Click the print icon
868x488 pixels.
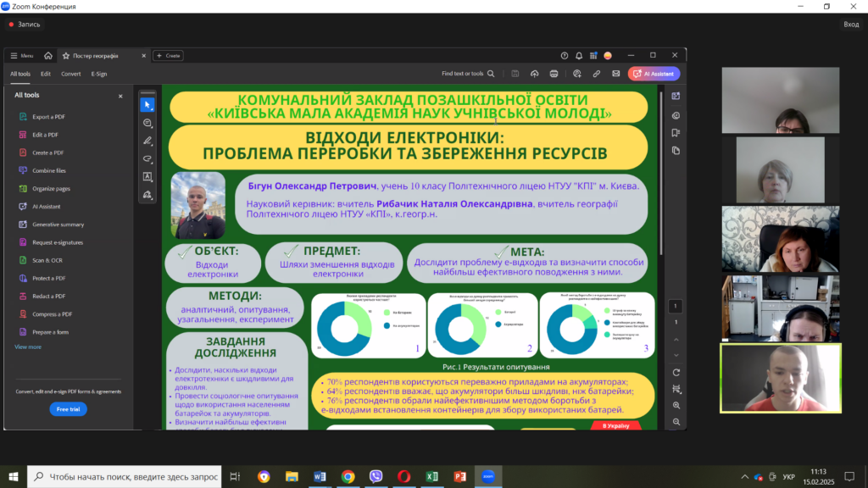[554, 74]
